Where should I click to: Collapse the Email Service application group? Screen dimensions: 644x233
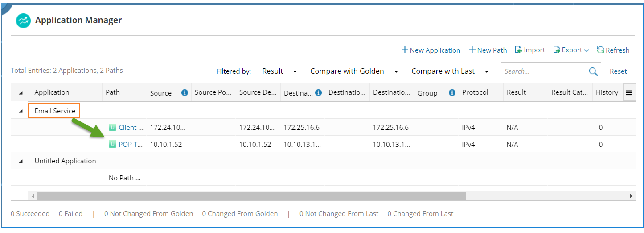point(21,111)
